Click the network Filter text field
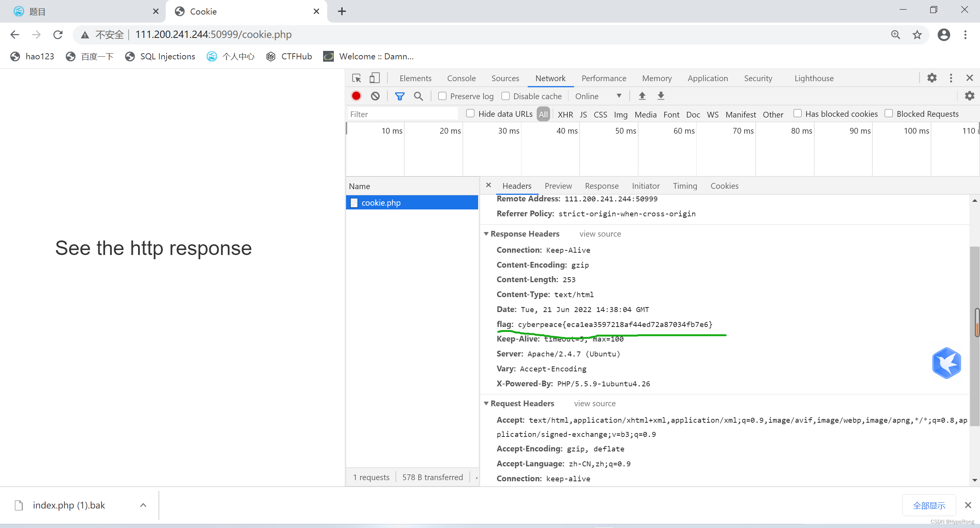 (x=402, y=114)
